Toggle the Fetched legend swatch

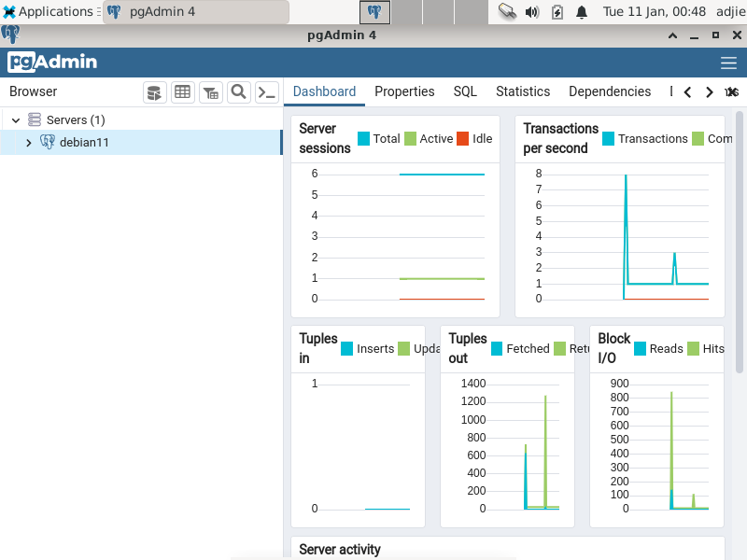[497, 348]
